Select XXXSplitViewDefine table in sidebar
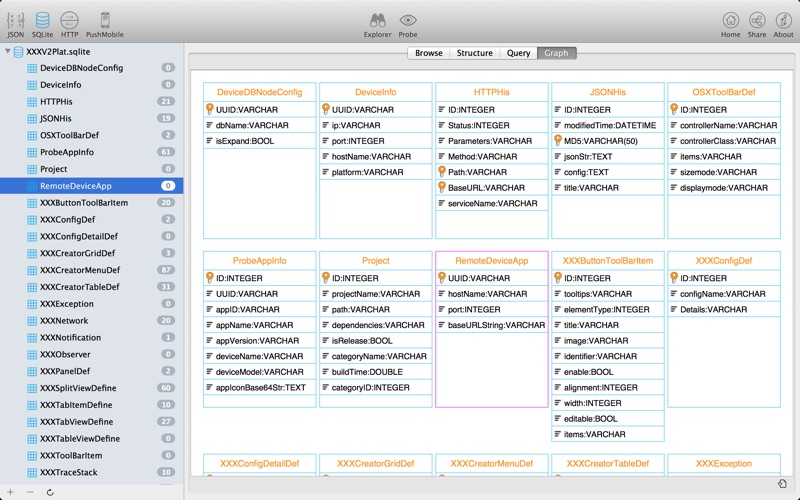This screenshot has height=500, width=800. pyautogui.click(x=92, y=388)
